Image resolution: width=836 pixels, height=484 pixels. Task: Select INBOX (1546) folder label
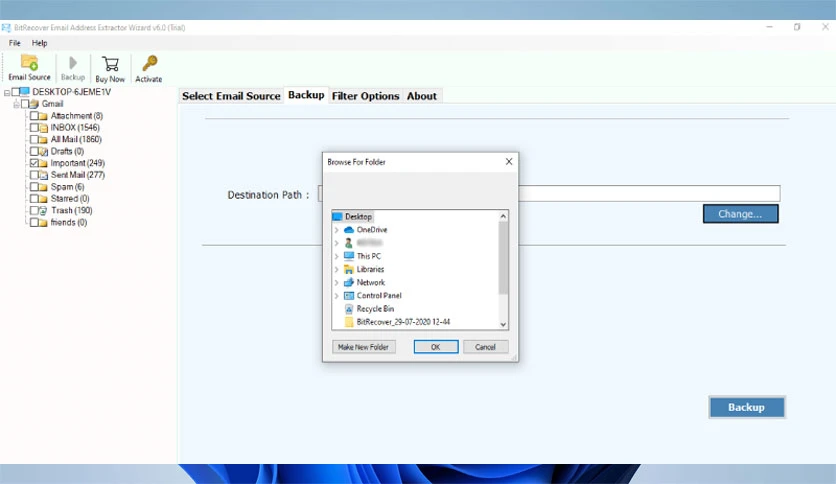pos(75,127)
